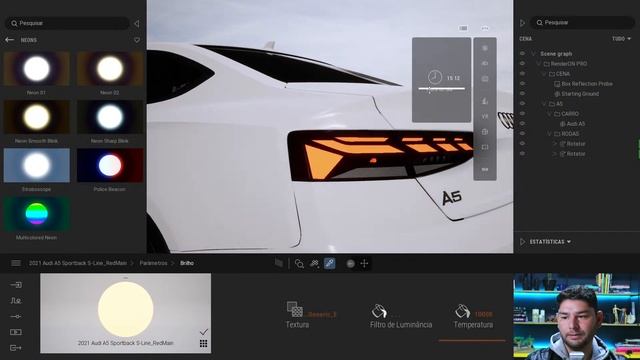Select the Neon 01 thumbnail
Image resolution: width=640 pixels, height=360 pixels.
pyautogui.click(x=36, y=69)
